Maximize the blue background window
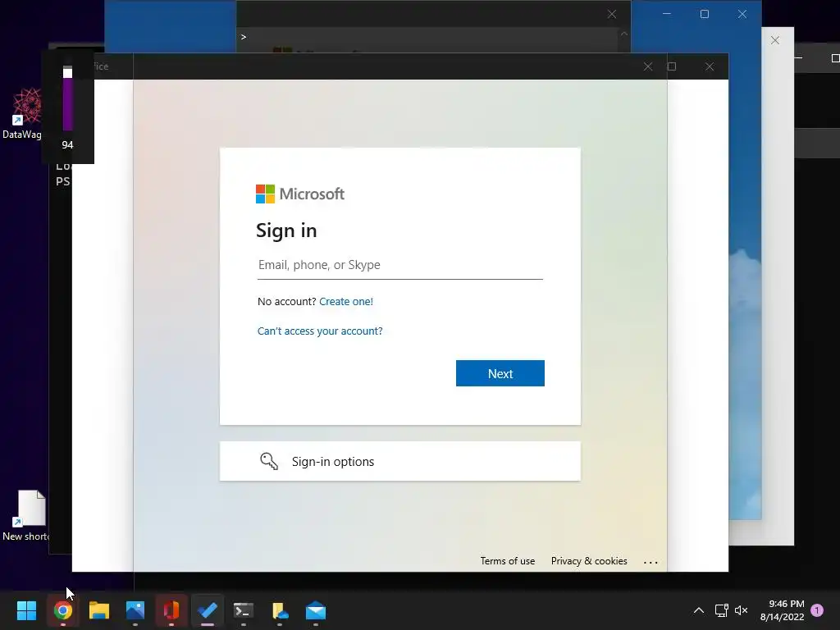Image resolution: width=840 pixels, height=630 pixels. pyautogui.click(x=705, y=14)
